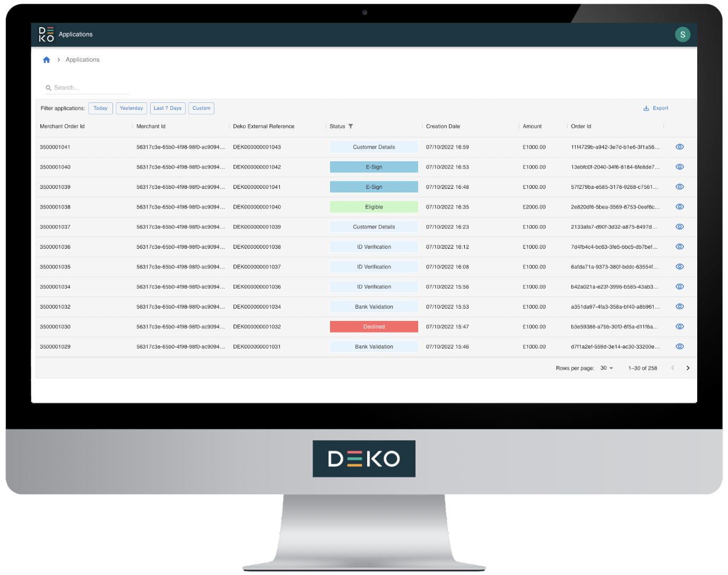This screenshot has height=575, width=728.
Task: Go to home via breadcrumb house icon
Action: tap(47, 60)
